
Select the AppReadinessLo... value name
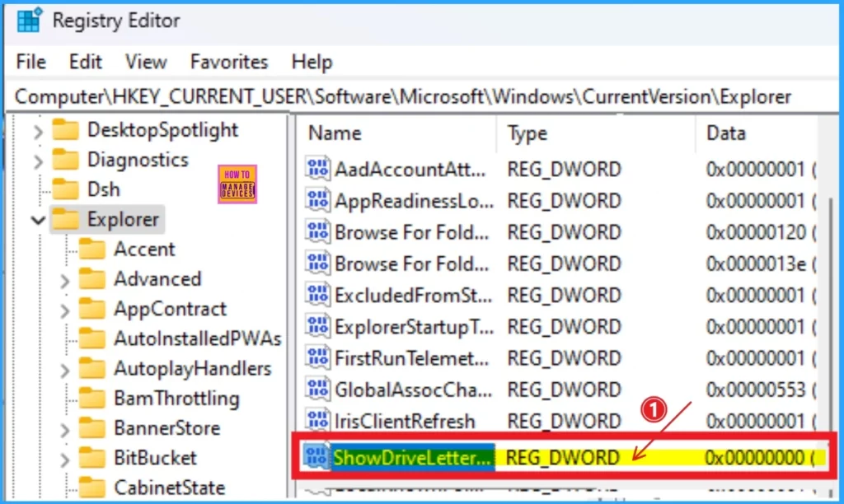[x=414, y=201]
